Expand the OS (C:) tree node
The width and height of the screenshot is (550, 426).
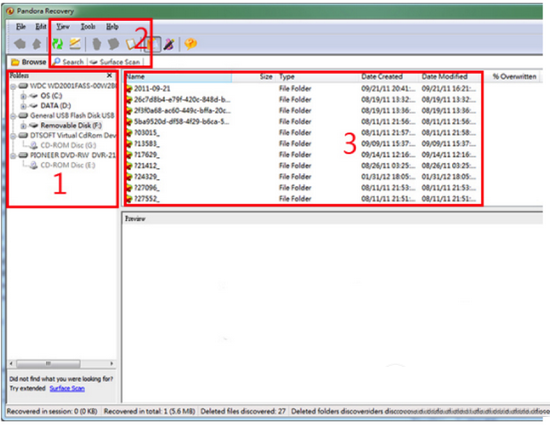point(23,96)
